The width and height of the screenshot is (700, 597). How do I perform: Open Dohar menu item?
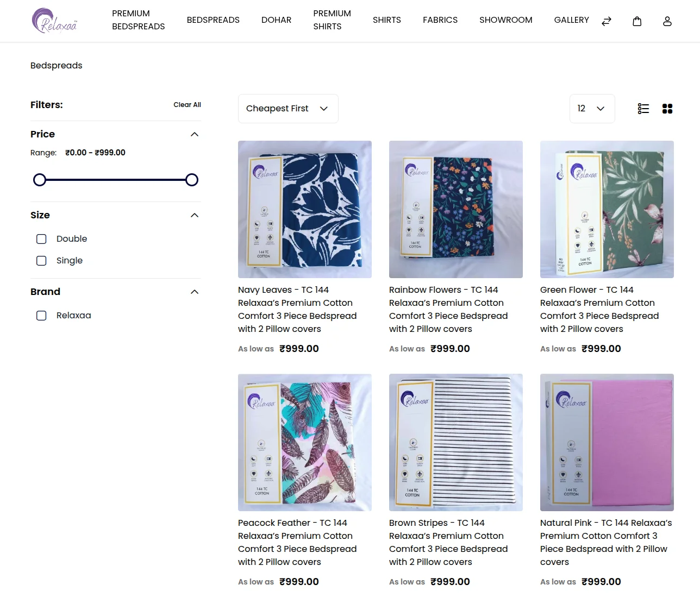point(276,20)
